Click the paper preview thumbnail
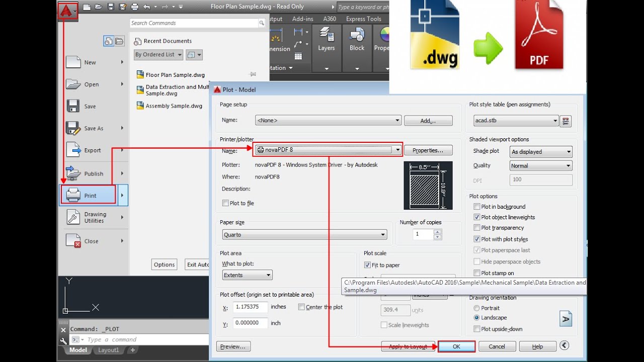Viewport: 644px width, 362px height. coord(428,186)
